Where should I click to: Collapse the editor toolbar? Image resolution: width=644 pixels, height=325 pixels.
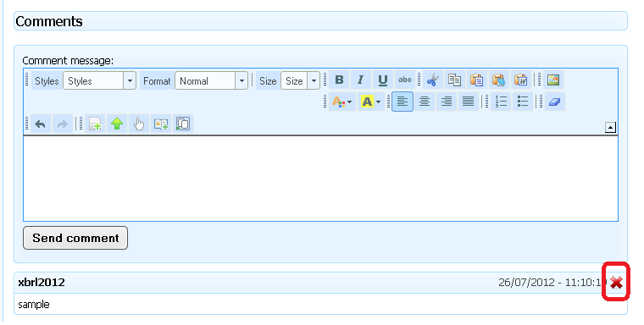610,128
